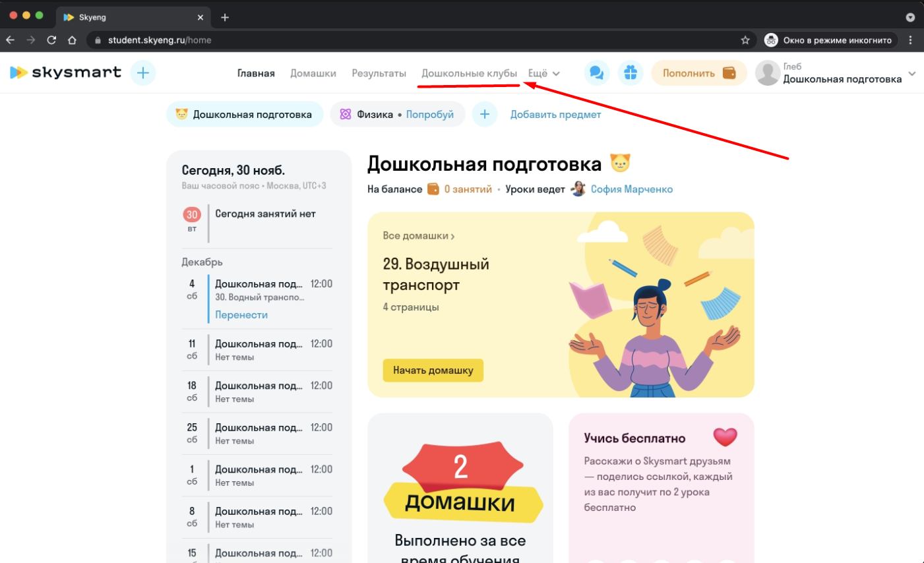Click the Пополнить balance button

point(699,73)
